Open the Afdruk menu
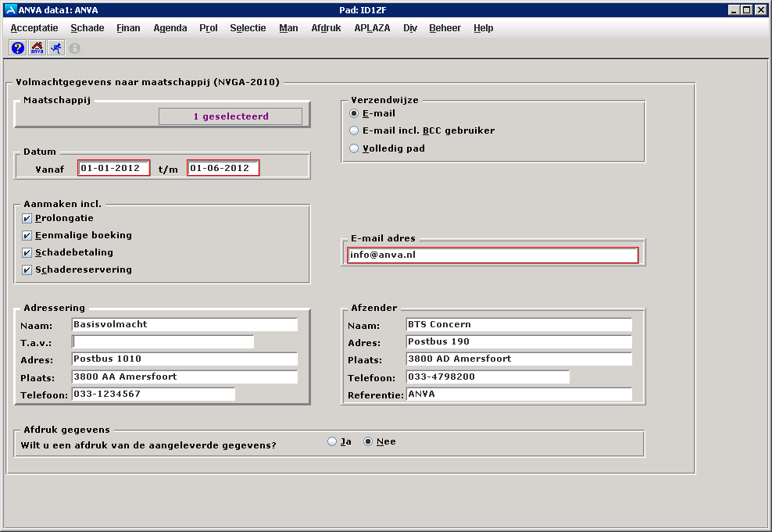This screenshot has width=772, height=532. point(325,27)
